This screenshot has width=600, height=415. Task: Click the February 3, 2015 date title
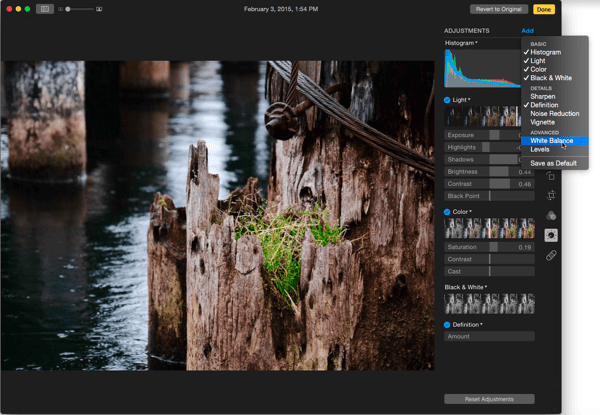pos(281,9)
